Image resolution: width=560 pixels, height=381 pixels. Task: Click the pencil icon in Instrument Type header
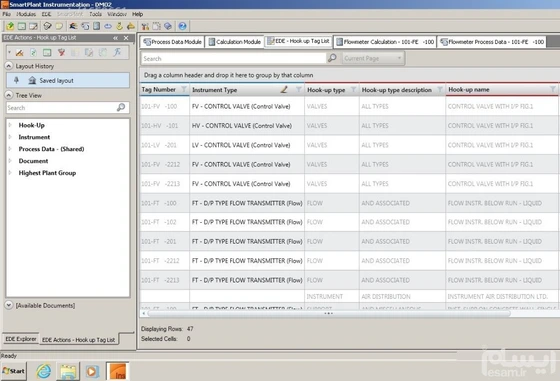pos(284,89)
